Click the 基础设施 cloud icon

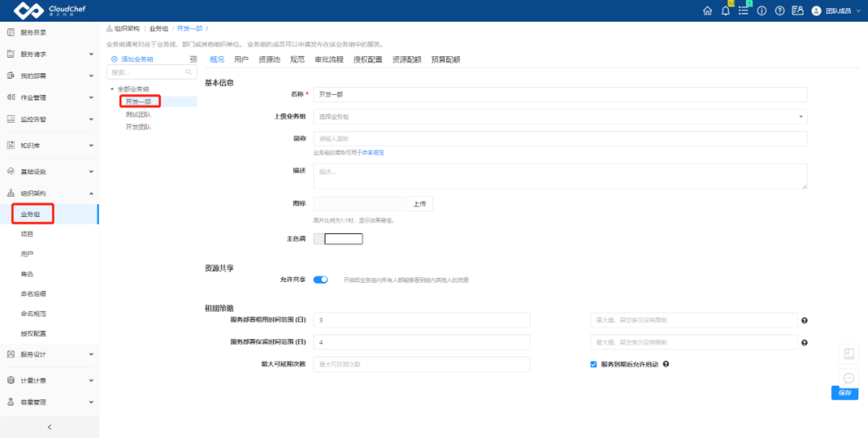click(10, 171)
